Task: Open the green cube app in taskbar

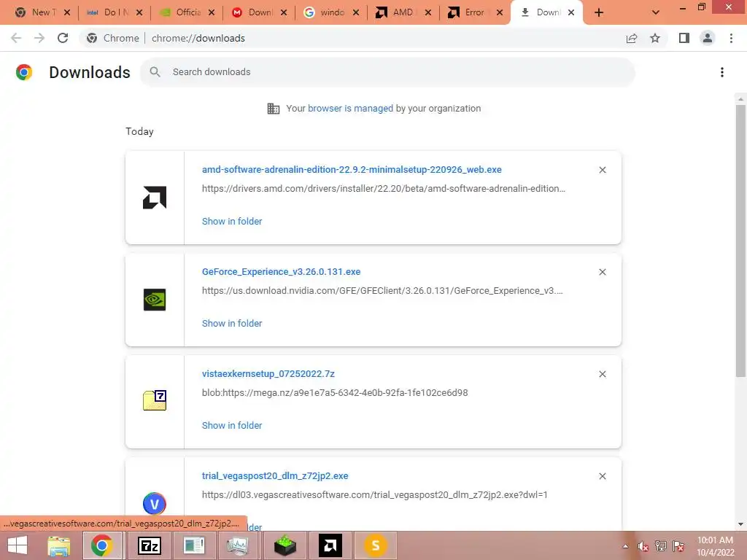Action: click(x=285, y=545)
